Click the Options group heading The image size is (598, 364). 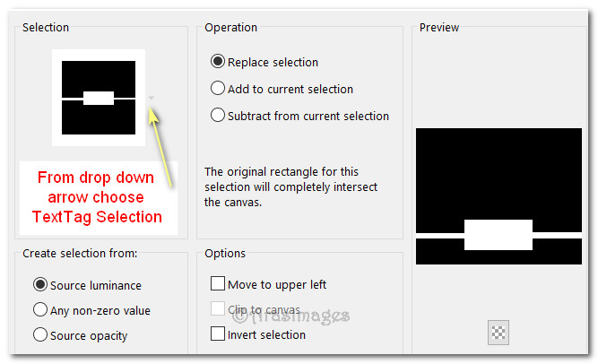point(227,254)
